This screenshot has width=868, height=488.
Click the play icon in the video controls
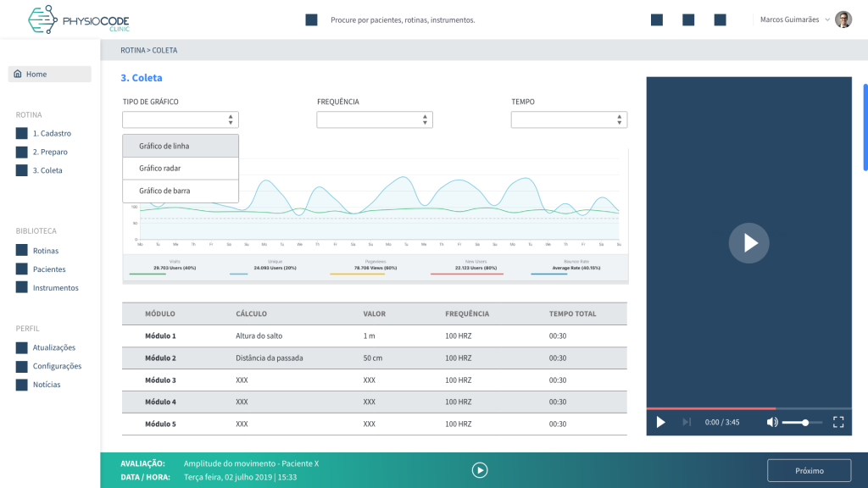coord(661,422)
